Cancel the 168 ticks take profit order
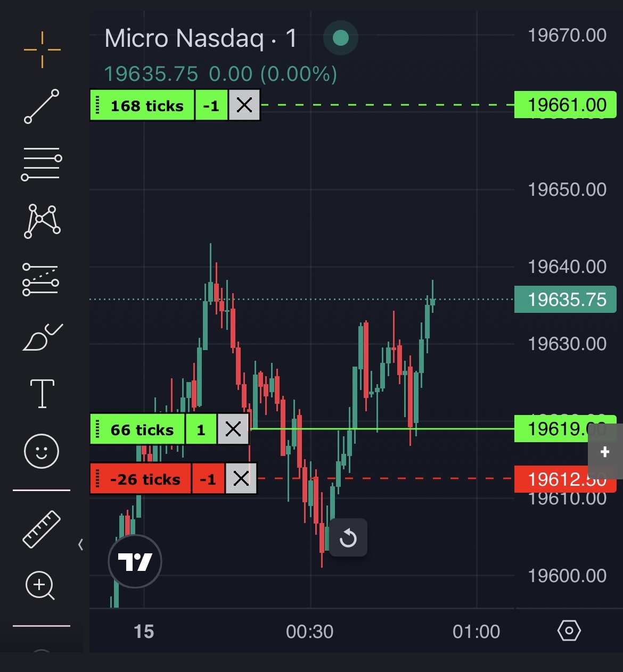The height and width of the screenshot is (672, 623). tap(244, 105)
